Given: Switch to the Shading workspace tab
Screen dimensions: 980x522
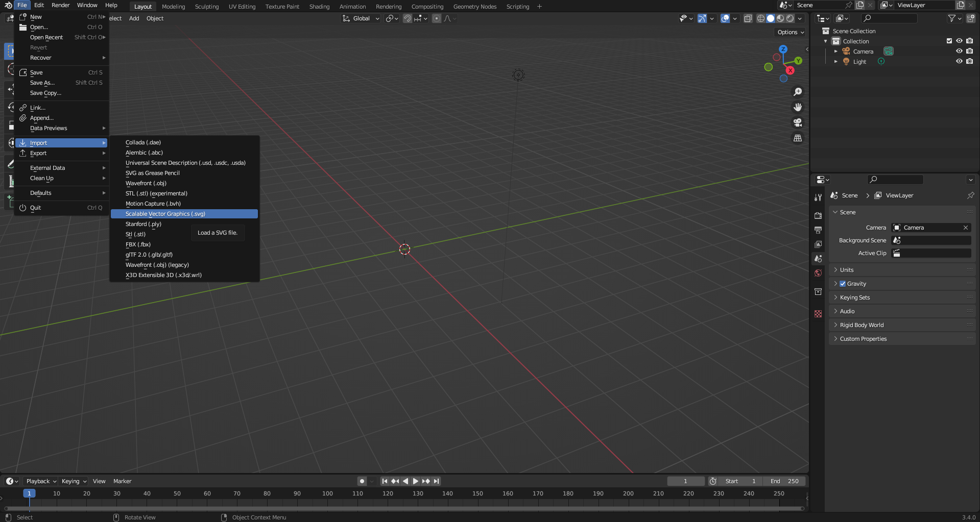Looking at the screenshot, I should coord(319,7).
